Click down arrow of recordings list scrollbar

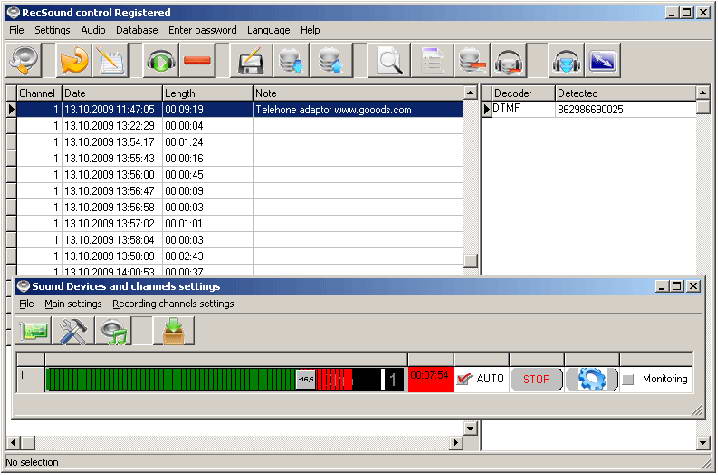(x=470, y=429)
